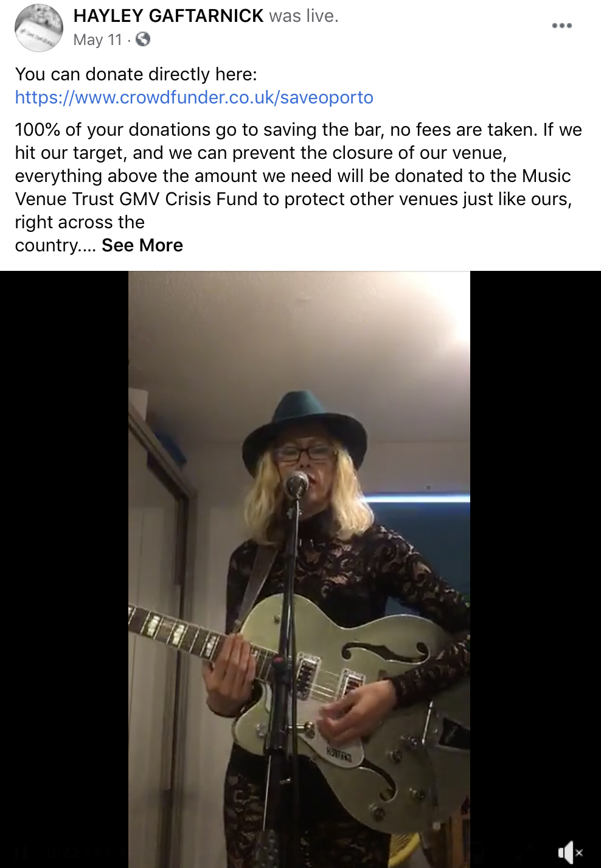Tap the 'was live.' status text

tap(304, 16)
